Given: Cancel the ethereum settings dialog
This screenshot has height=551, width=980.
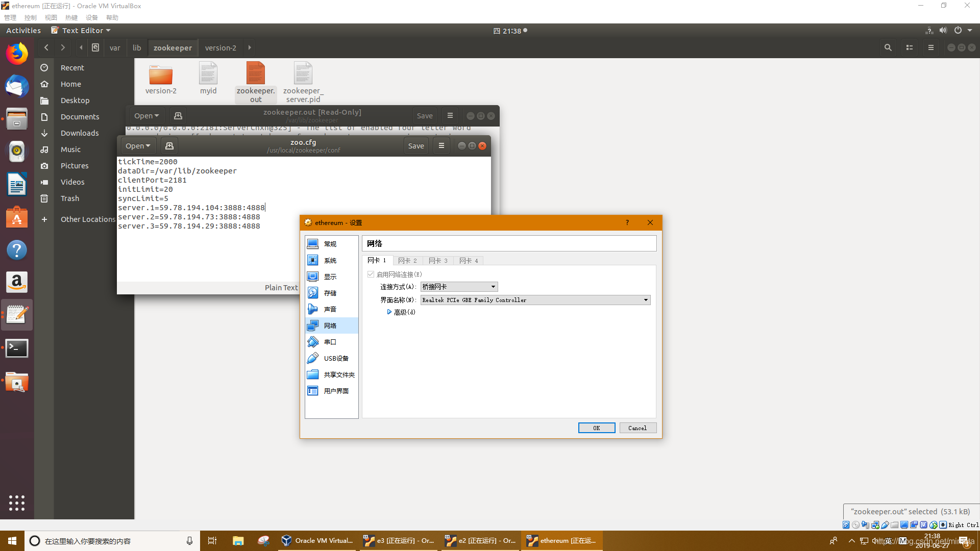Looking at the screenshot, I should pyautogui.click(x=638, y=428).
